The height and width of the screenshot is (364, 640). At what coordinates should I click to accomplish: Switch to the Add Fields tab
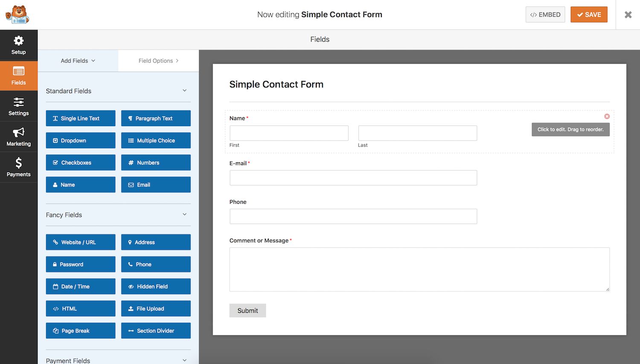click(78, 61)
